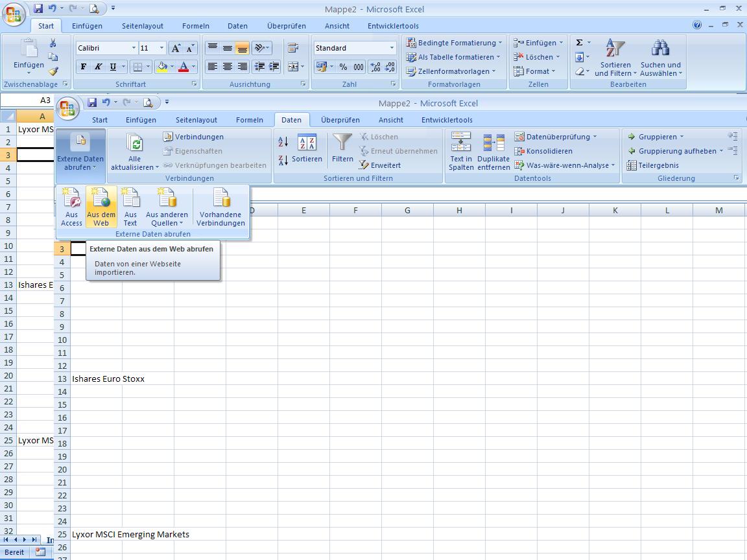
Task: Open Vorhandene Verbindungen
Action: tap(220, 207)
